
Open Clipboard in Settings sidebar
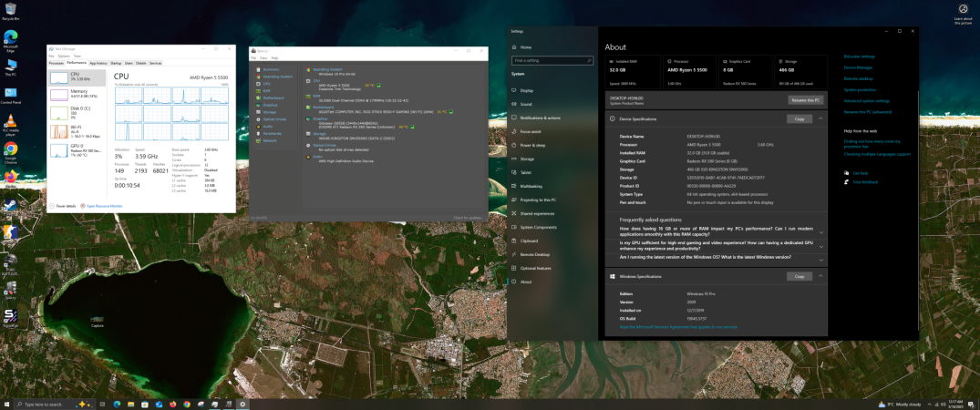click(552, 241)
